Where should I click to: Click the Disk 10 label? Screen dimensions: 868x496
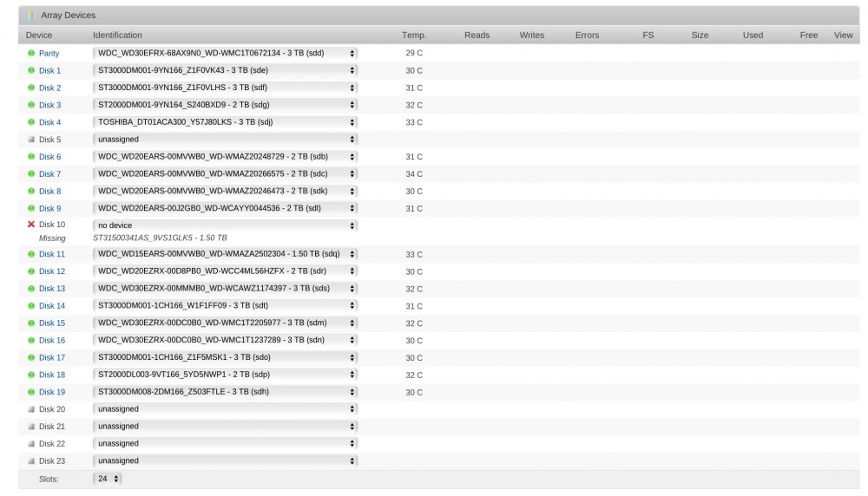coord(52,224)
